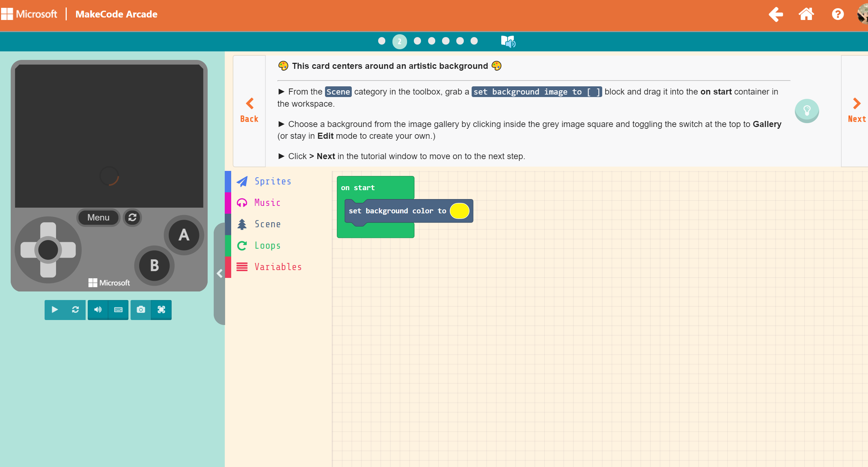868x467 pixels.
Task: Restart the simulator
Action: tap(75, 310)
